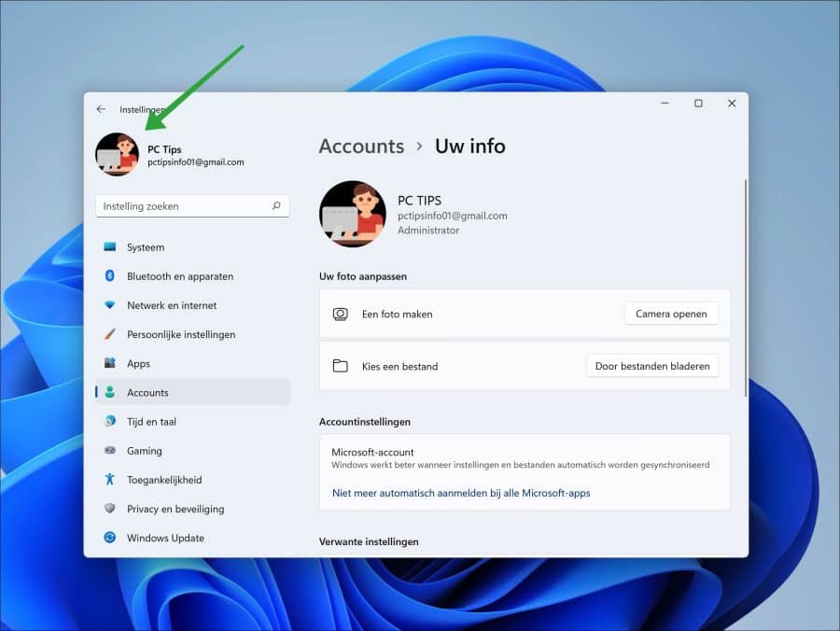840x631 pixels.
Task: Click the Uw info page title
Action: click(470, 147)
